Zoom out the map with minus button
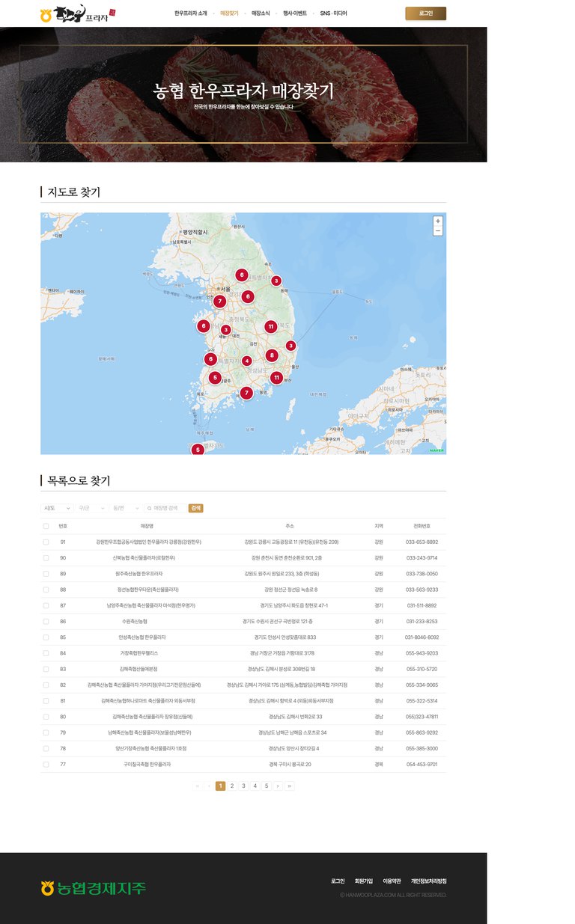The height and width of the screenshot is (924, 575). (438, 231)
